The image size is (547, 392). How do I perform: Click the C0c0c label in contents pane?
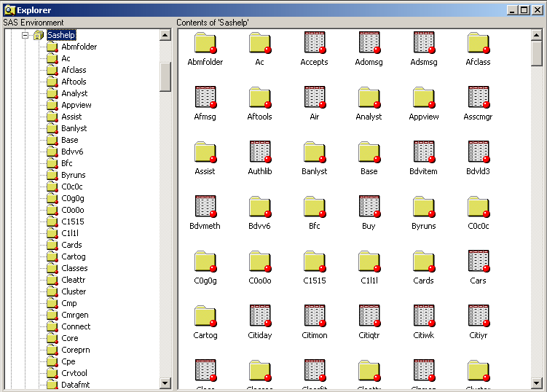tap(479, 226)
